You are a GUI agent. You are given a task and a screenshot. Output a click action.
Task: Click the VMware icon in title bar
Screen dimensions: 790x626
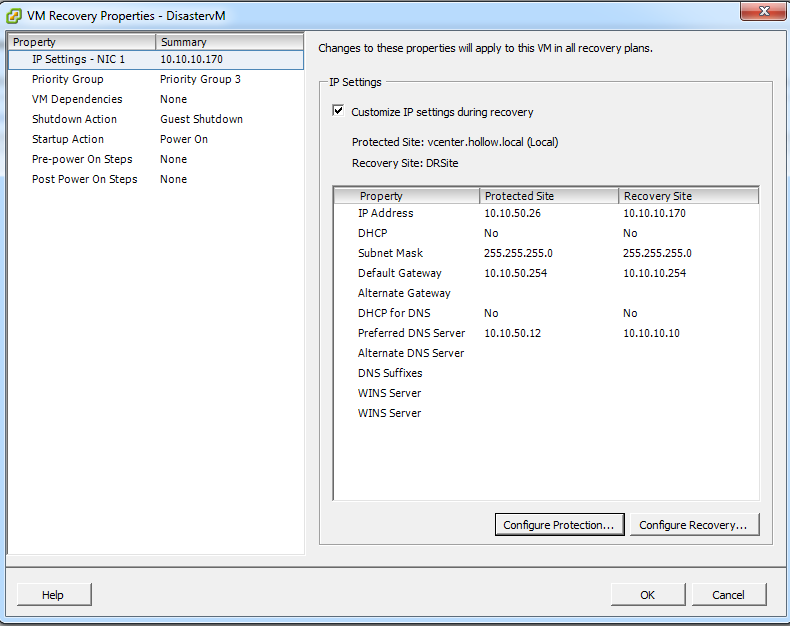pyautogui.click(x=14, y=13)
